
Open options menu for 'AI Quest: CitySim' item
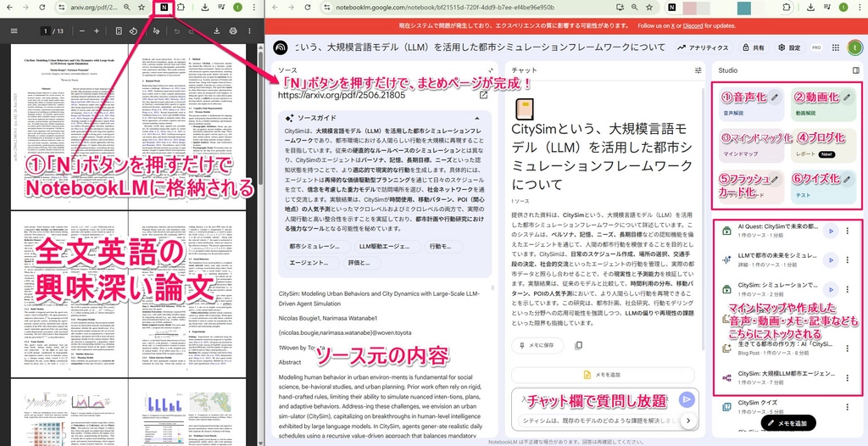click(x=848, y=231)
